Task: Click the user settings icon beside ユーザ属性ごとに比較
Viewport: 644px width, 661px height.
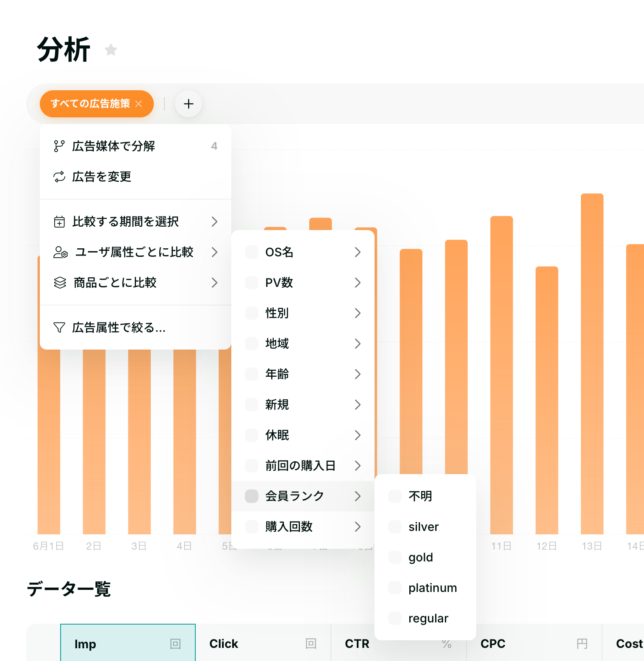Action: pos(61,252)
